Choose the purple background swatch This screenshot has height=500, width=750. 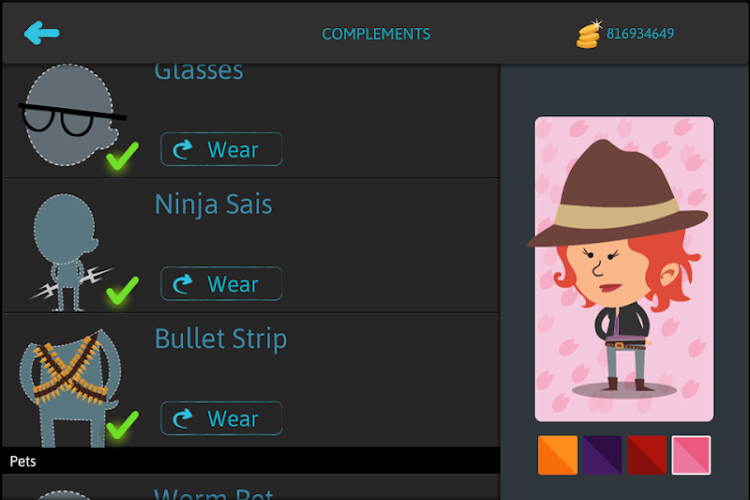(602, 455)
